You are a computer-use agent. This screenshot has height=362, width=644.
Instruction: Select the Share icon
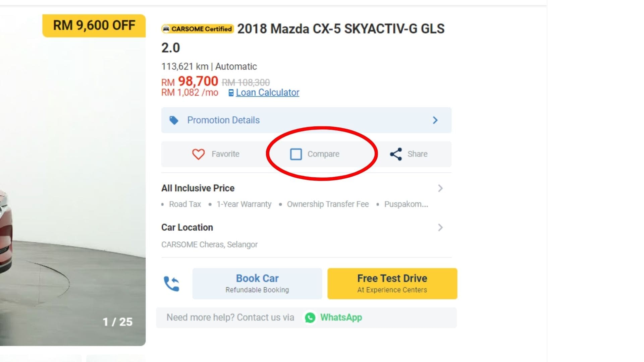tap(396, 154)
